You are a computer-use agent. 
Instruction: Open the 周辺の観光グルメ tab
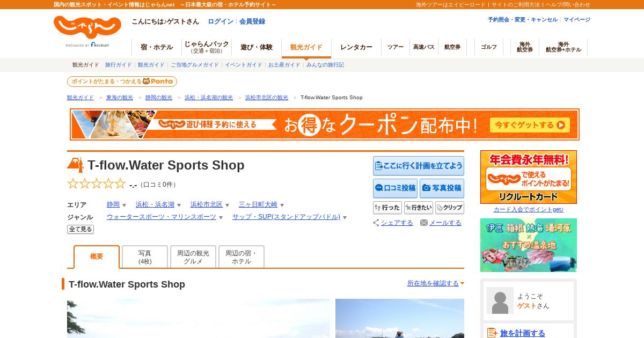[x=193, y=257]
